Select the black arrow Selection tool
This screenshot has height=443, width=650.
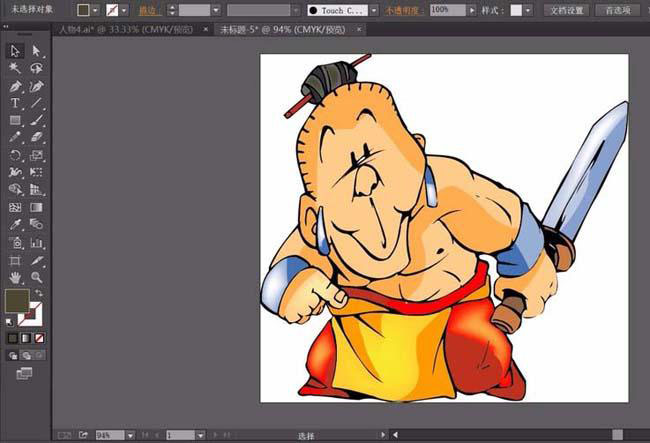pyautogui.click(x=15, y=51)
